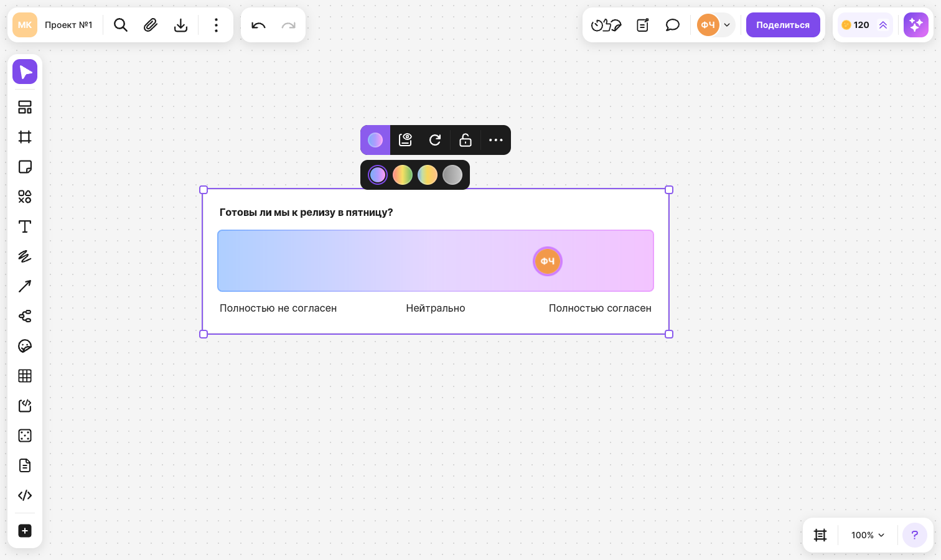Open the frames list icon in the bottom bar
Screen dimensions: 941x560
click(x=820, y=535)
